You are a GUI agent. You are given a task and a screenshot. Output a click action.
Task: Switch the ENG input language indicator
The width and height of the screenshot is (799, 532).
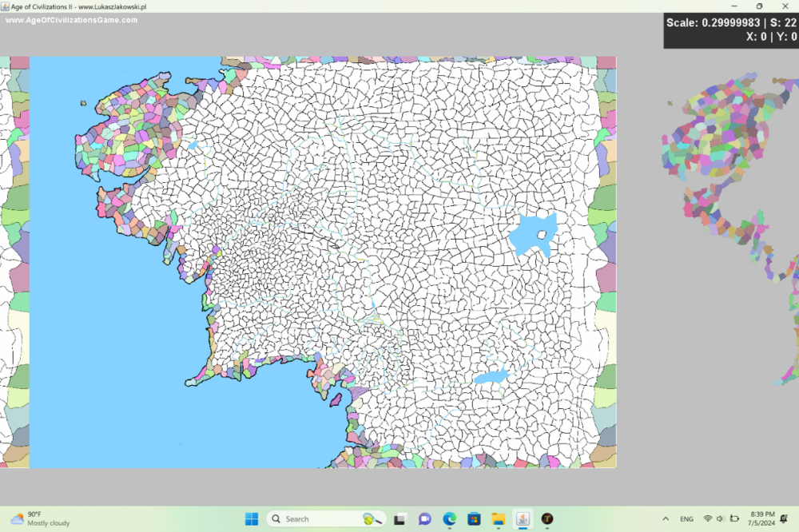pyautogui.click(x=686, y=518)
